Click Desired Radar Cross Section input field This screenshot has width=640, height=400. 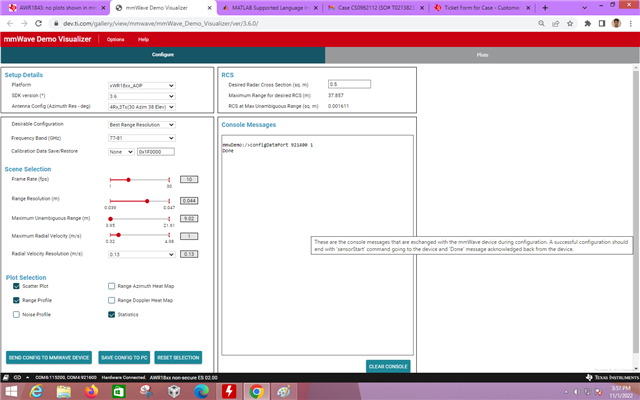[x=349, y=84]
